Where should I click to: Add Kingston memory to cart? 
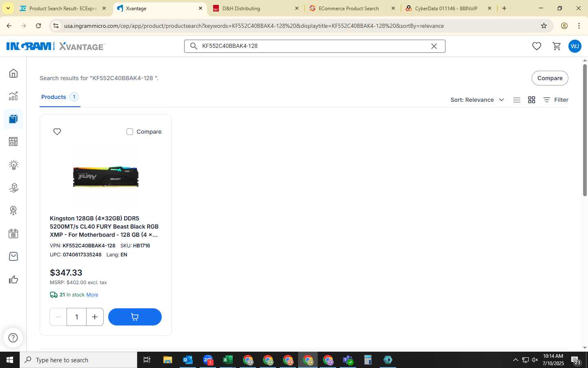[135, 317]
